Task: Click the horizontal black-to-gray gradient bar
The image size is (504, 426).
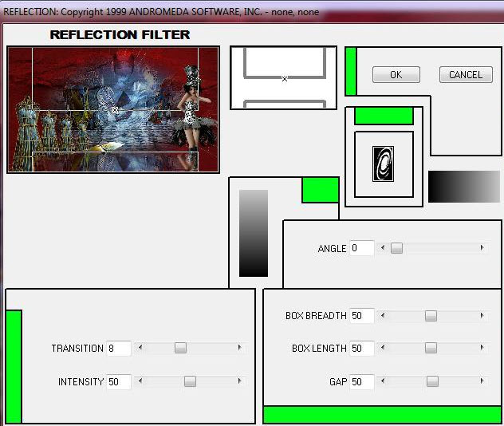Action: click(464, 187)
